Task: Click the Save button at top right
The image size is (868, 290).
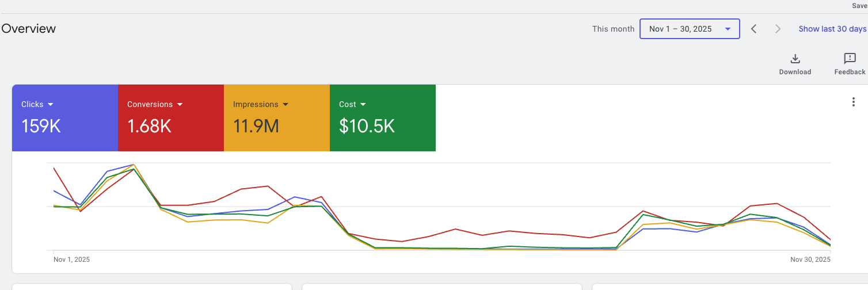Action: 859,6
